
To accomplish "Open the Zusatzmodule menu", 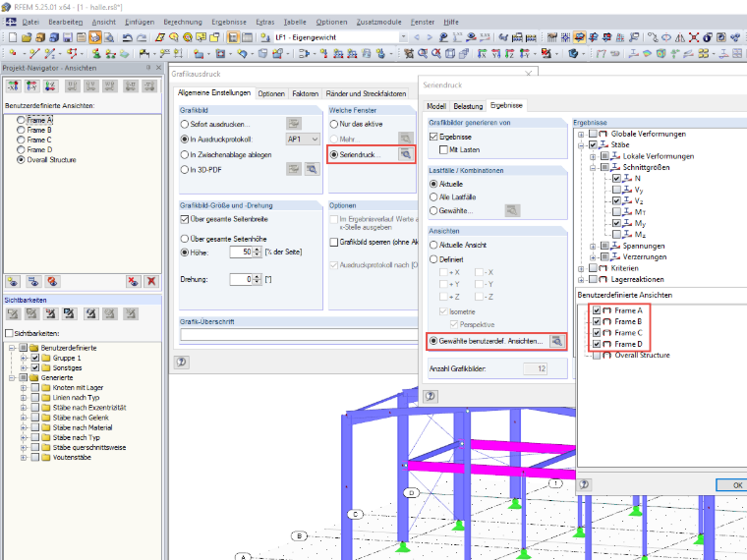I will coord(378,22).
